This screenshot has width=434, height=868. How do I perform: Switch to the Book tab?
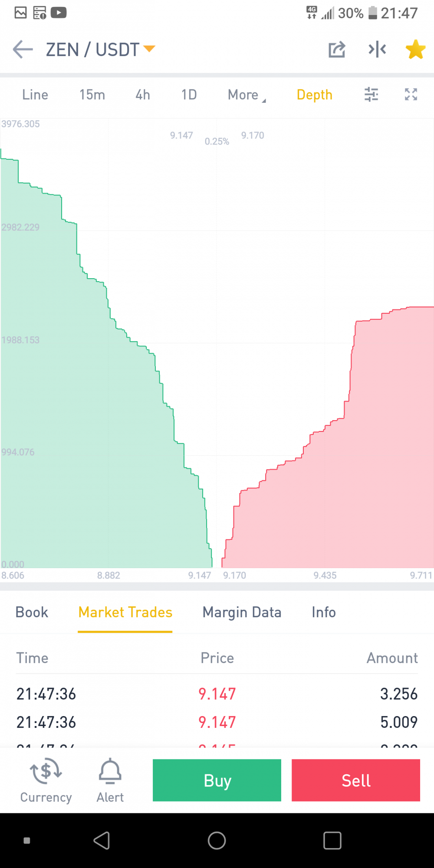coord(32,612)
